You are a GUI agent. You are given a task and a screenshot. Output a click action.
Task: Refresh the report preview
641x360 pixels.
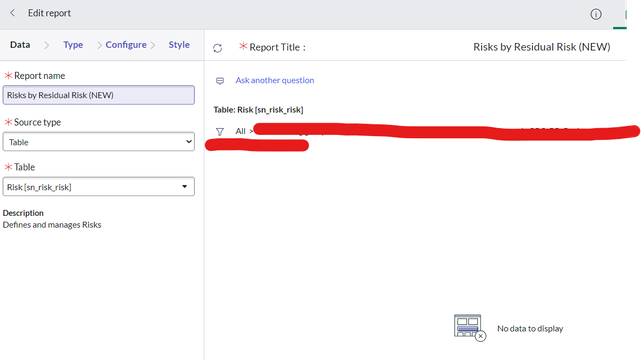[x=217, y=48]
